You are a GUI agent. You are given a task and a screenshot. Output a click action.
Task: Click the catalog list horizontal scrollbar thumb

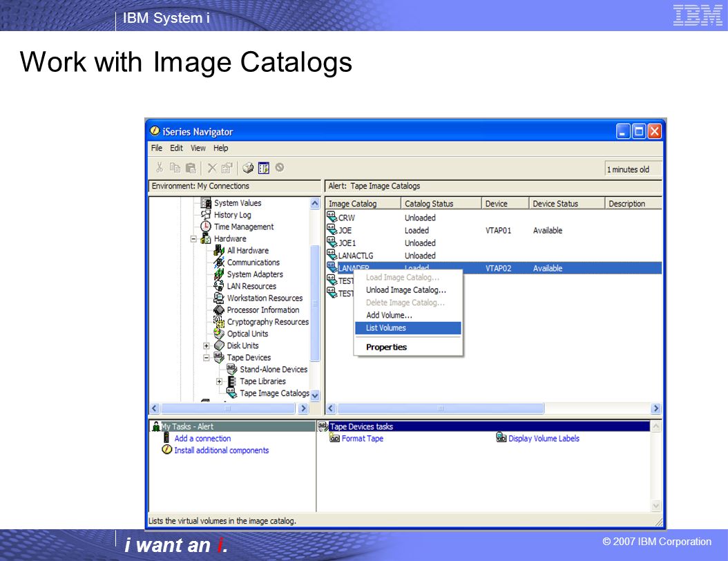tap(441, 408)
